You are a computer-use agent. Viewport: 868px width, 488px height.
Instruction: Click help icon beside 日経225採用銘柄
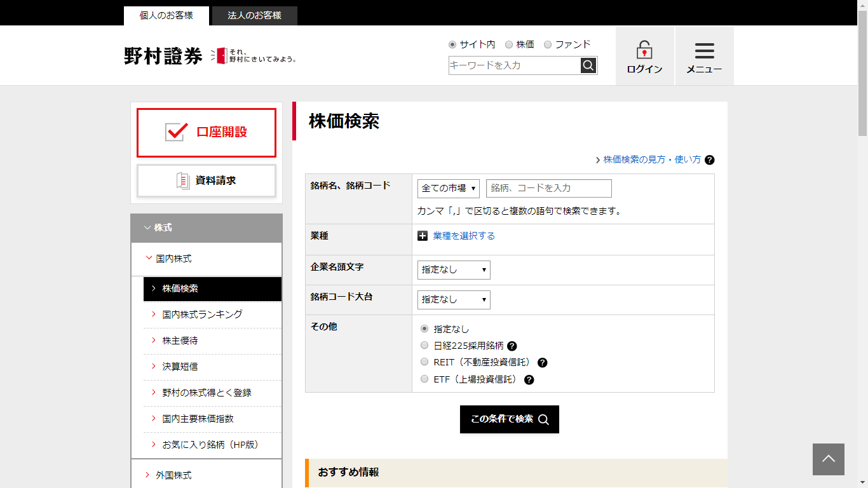512,346
